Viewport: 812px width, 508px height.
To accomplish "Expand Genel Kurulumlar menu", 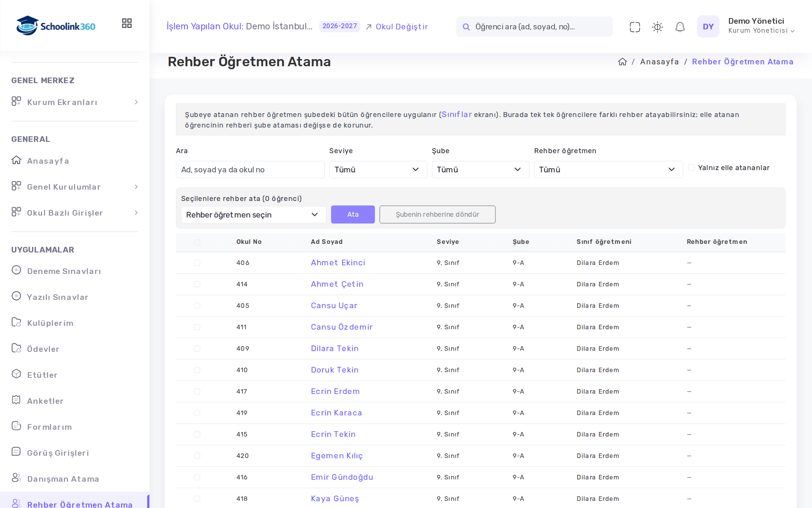I will pyautogui.click(x=75, y=187).
